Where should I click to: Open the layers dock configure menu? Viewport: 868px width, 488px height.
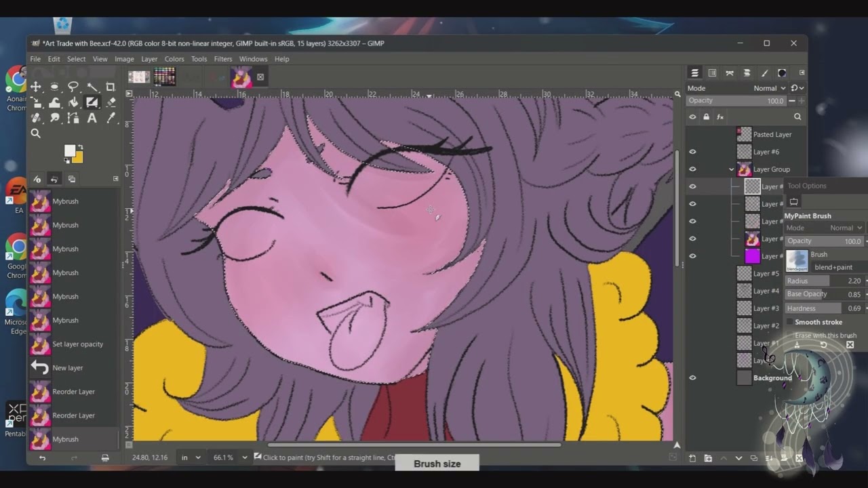tap(802, 73)
